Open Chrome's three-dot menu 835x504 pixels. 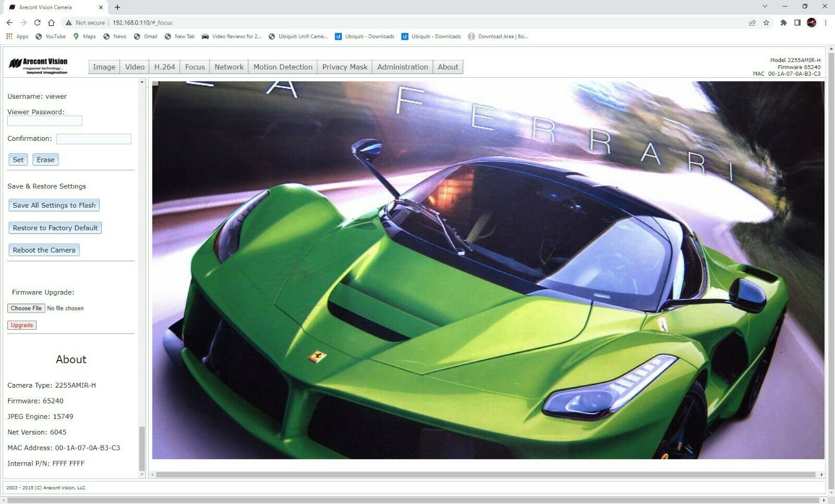(826, 22)
